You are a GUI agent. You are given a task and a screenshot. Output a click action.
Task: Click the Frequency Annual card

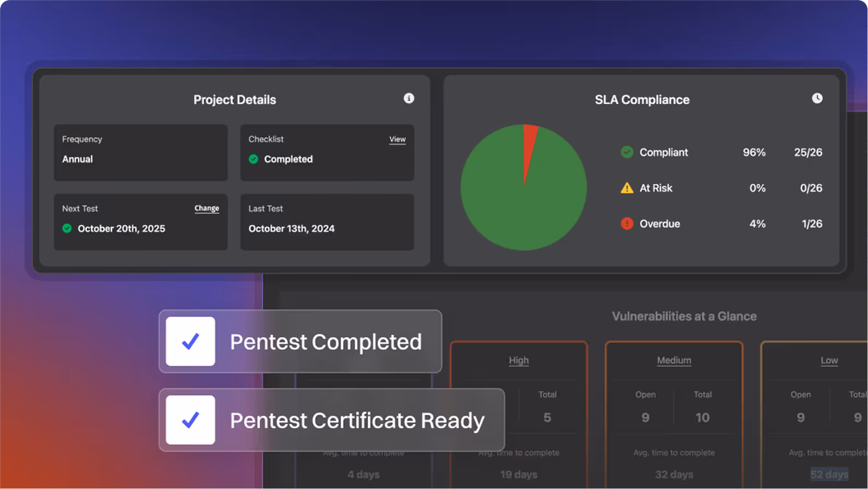(141, 152)
